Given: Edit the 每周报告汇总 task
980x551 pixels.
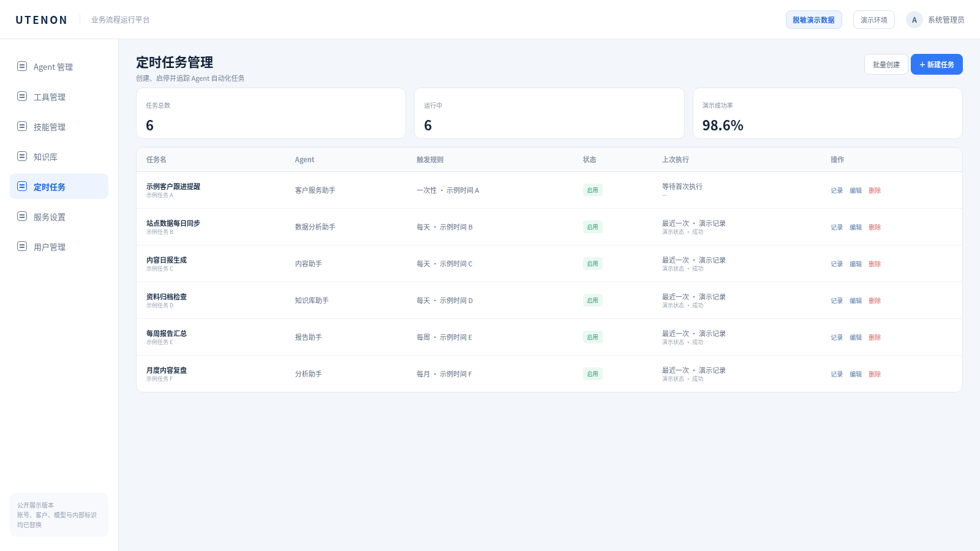Looking at the screenshot, I should [x=856, y=337].
